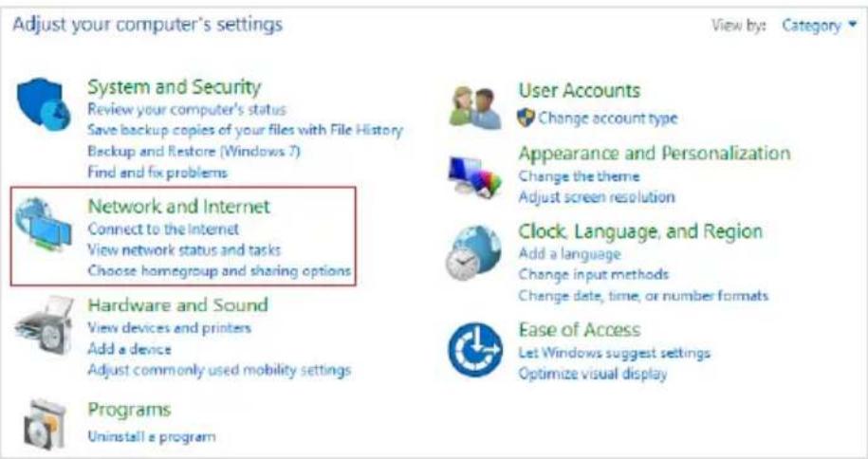Click the Programs disc box icon
Viewport: 868px width, 459px height.
pyautogui.click(x=45, y=424)
